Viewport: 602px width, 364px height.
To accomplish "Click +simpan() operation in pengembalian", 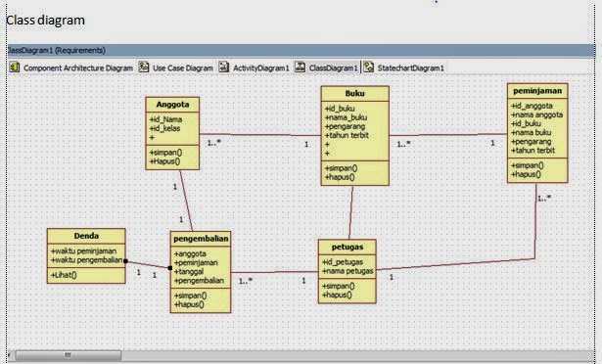I will point(190,296).
